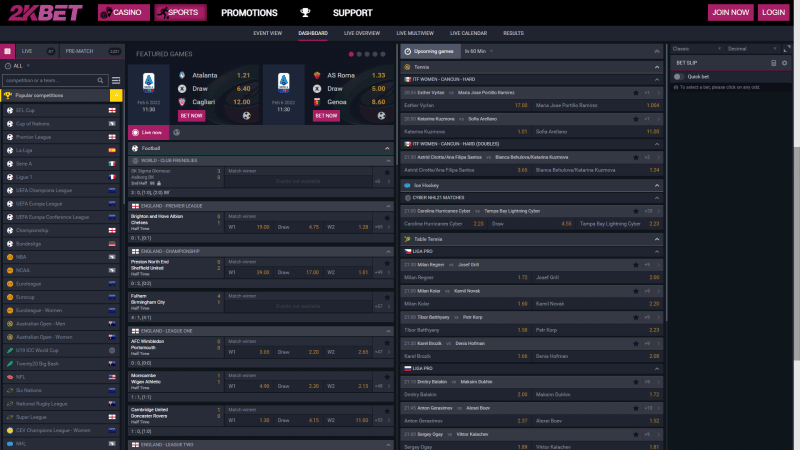Collapse the Ice Hockey section
Image resolution: width=800 pixels, height=450 pixels.
pos(657,185)
